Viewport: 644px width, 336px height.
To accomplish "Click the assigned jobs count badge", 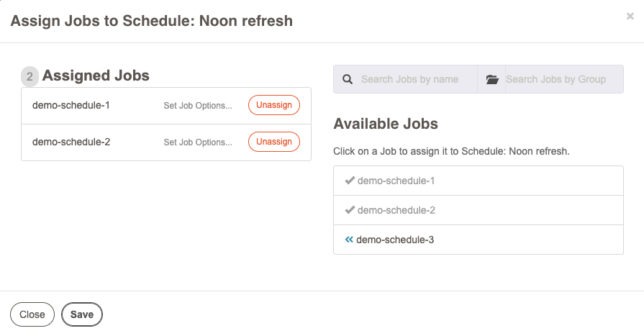I will 30,76.
